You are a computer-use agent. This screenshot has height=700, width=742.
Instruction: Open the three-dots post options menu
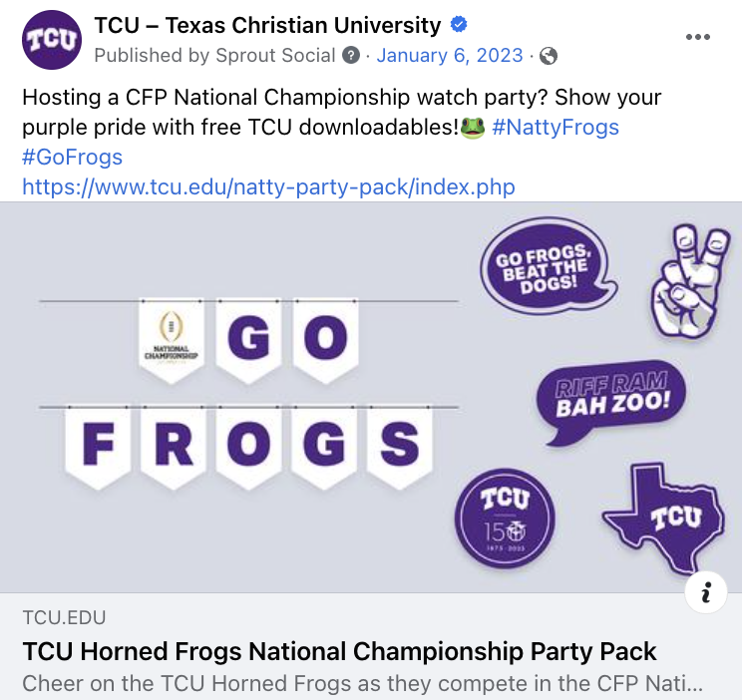click(698, 37)
